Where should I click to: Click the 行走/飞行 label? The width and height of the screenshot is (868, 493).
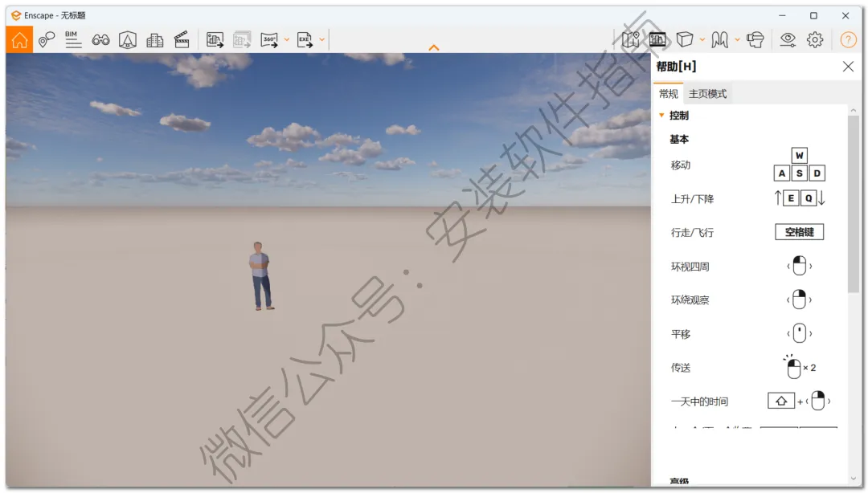point(692,233)
